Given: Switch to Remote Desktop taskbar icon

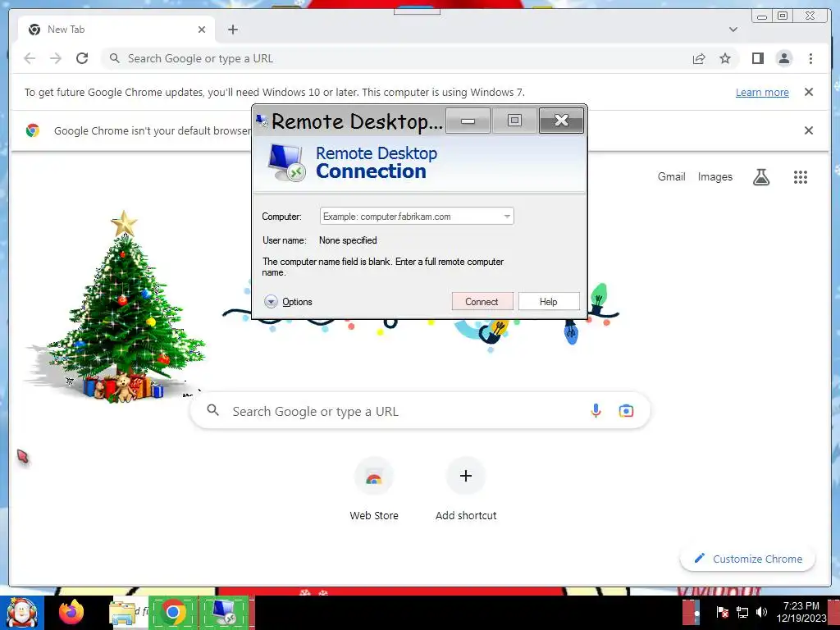Looking at the screenshot, I should pos(224,612).
